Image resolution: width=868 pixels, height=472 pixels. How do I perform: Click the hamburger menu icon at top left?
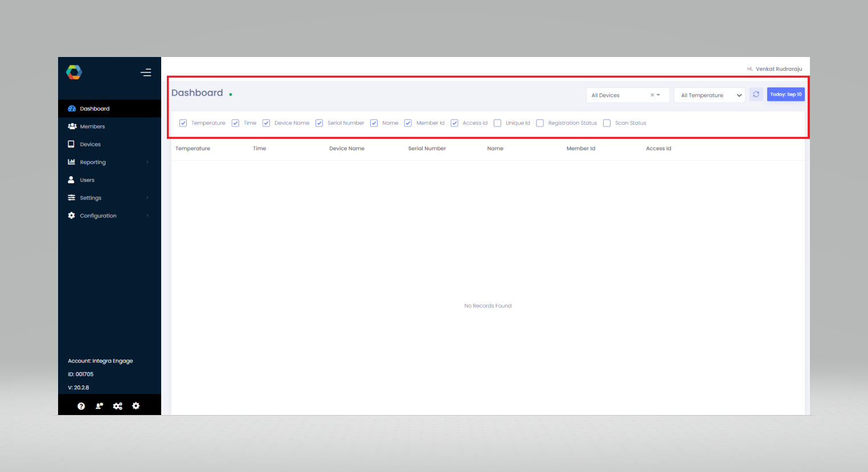[x=146, y=72]
